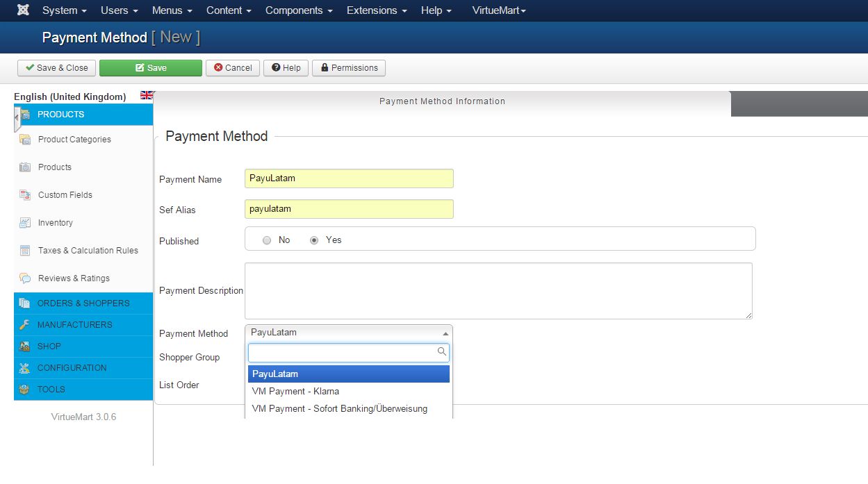Collapse the sidebar using the left arrow handle

click(17, 118)
